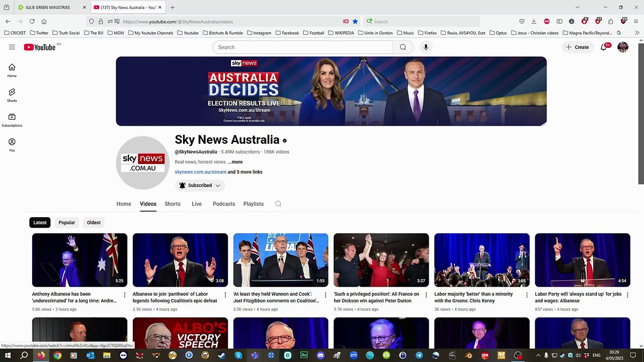Switch to the channel Shorts tab

coord(173,204)
